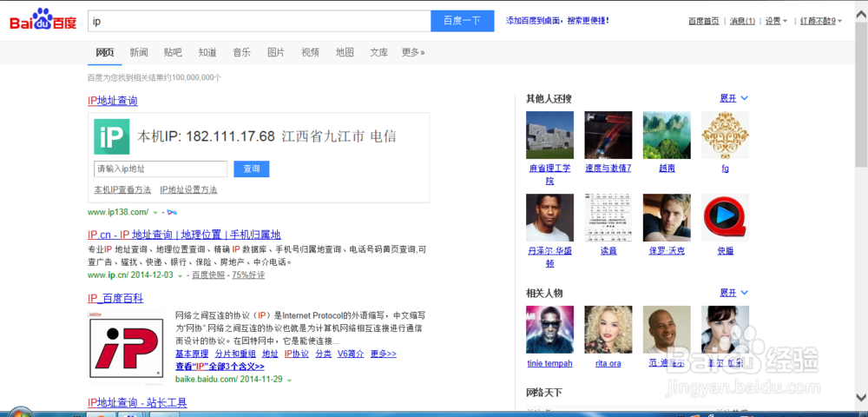Open the 基本原理 sublink
Viewport: 868px width, 417px height.
[192, 354]
